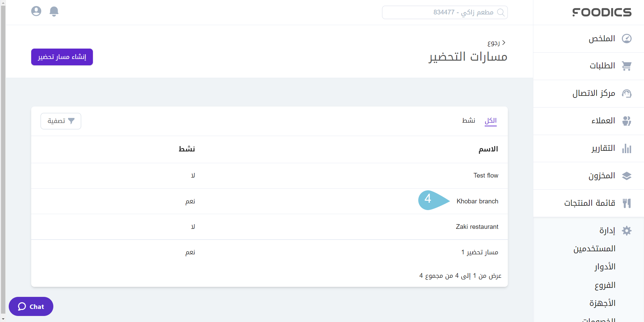This screenshot has height=322, width=644.
Task: Open the Khobar branch row
Action: click(x=477, y=201)
